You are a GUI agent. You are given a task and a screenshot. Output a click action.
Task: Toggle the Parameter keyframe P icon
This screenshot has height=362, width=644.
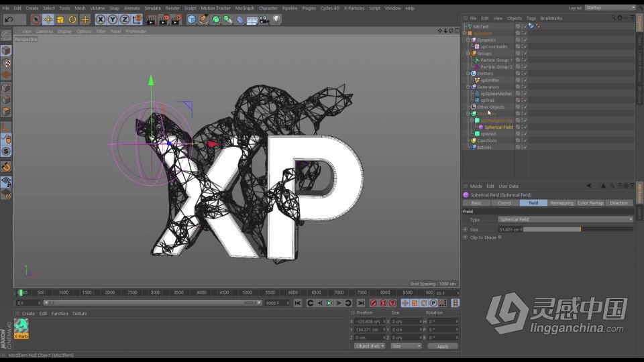[433, 303]
